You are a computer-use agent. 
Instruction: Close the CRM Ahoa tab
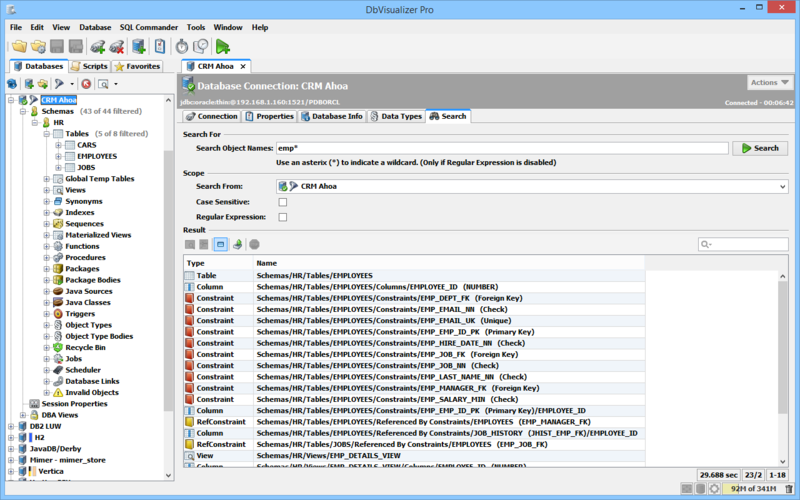[243, 66]
